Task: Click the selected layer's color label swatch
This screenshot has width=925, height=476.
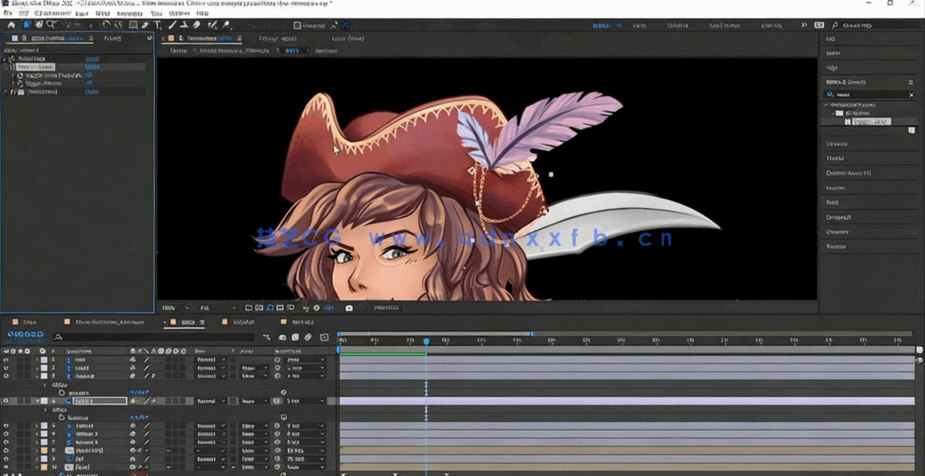Action: [x=44, y=401]
